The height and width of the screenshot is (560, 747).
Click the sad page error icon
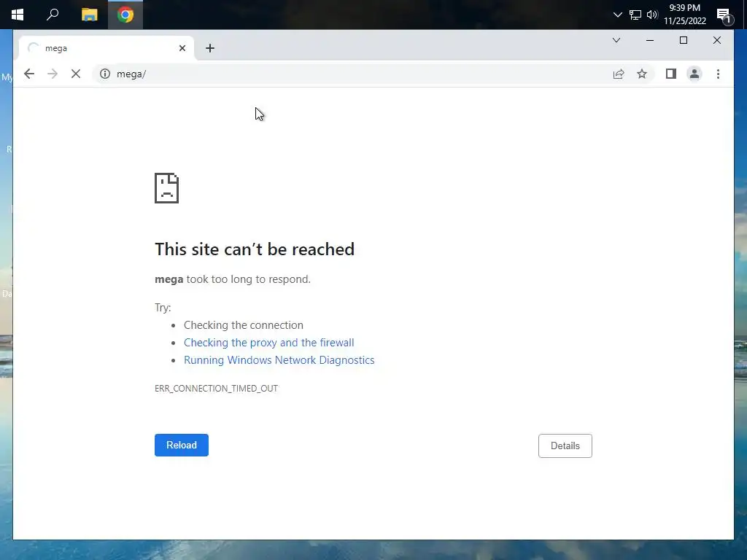[x=167, y=188]
